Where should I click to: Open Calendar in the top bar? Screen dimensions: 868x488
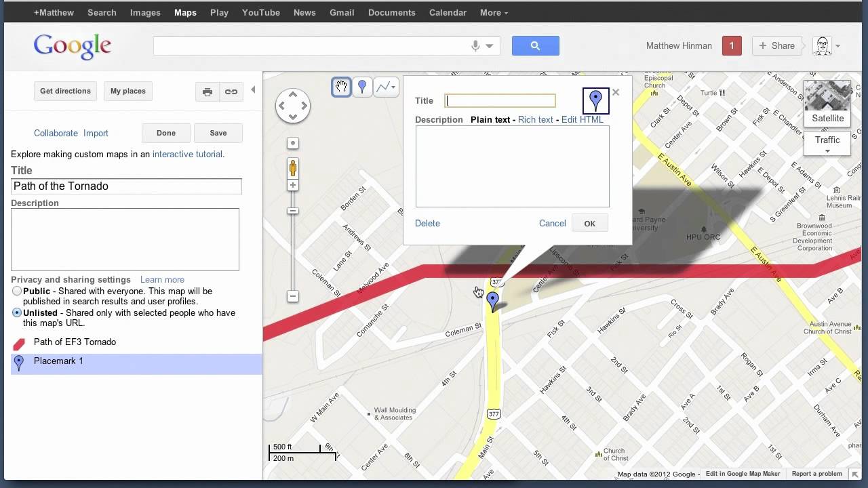448,12
